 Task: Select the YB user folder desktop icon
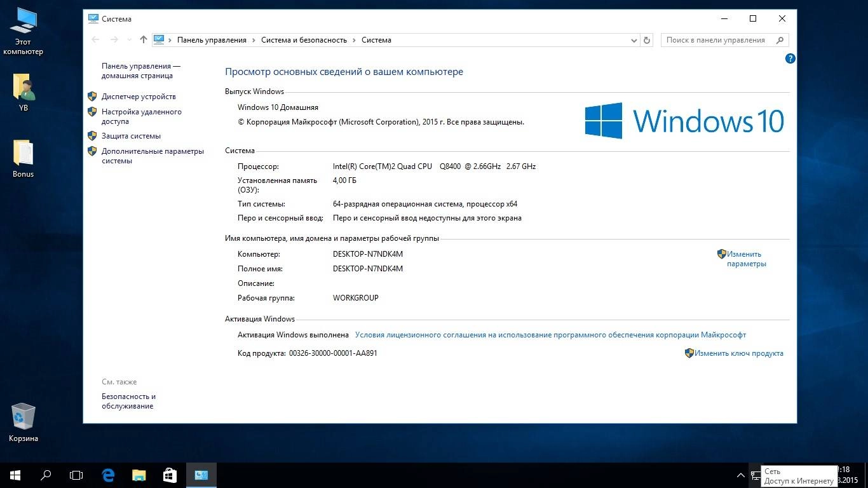tap(24, 93)
